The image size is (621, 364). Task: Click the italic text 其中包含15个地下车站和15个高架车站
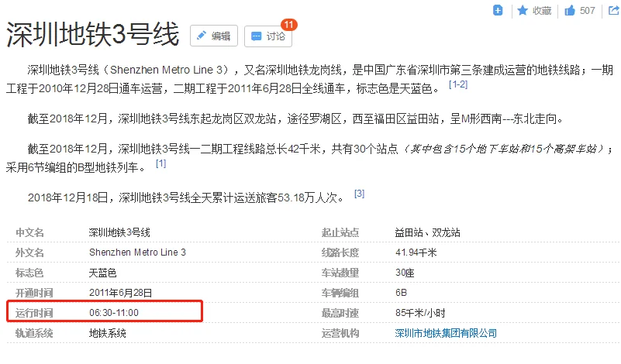[x=503, y=149]
